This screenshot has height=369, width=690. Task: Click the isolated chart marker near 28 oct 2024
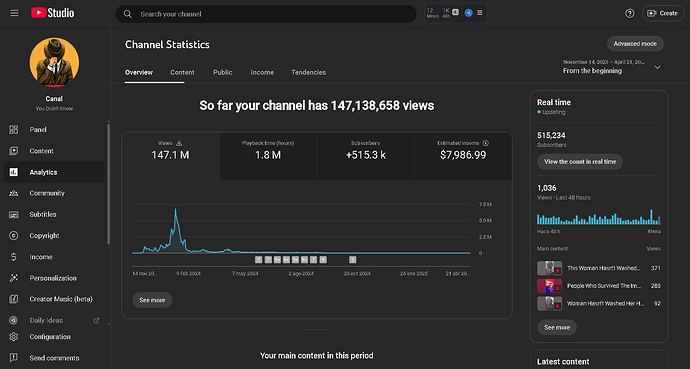click(352, 260)
